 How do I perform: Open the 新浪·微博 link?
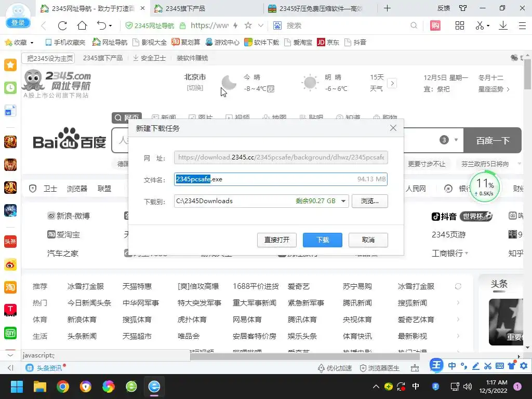tap(69, 216)
